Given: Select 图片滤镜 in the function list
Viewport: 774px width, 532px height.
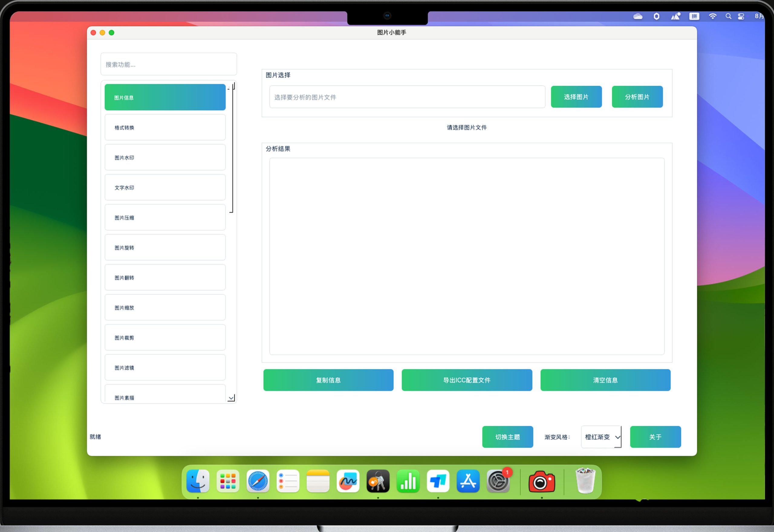Looking at the screenshot, I should coord(165,368).
